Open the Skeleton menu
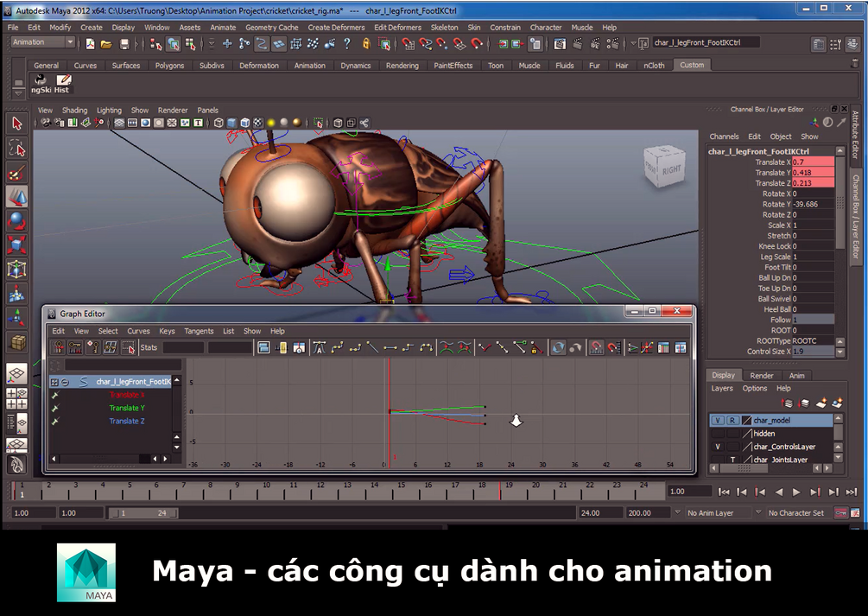The height and width of the screenshot is (616, 868). click(x=444, y=27)
